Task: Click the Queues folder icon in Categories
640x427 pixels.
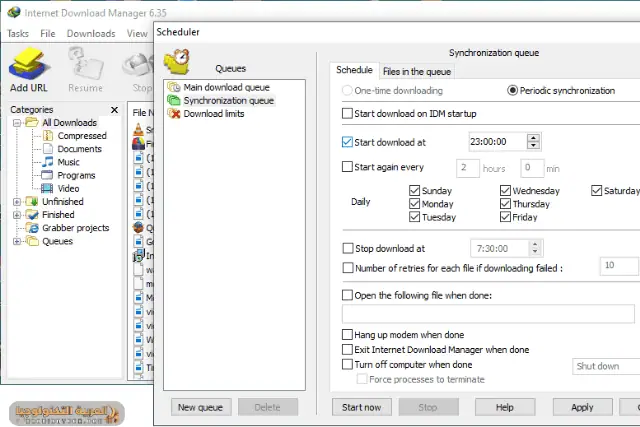Action: click(32, 241)
